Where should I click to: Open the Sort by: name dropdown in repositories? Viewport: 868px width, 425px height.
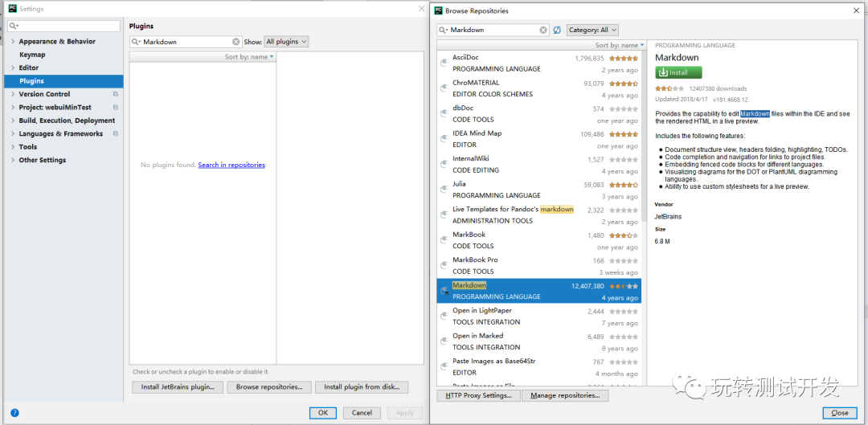[x=619, y=46]
